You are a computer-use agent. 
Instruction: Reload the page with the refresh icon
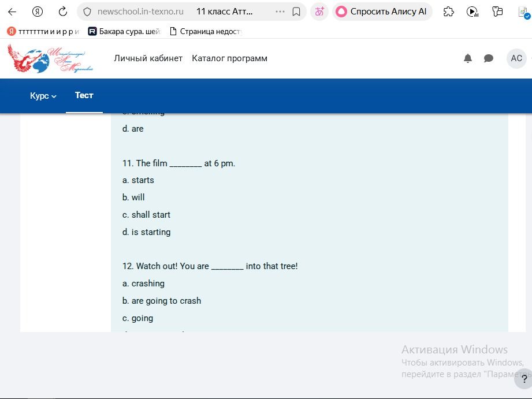pyautogui.click(x=63, y=12)
